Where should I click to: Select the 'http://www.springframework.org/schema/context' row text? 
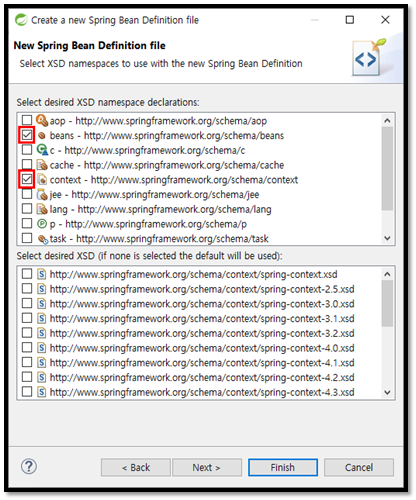coord(194,180)
